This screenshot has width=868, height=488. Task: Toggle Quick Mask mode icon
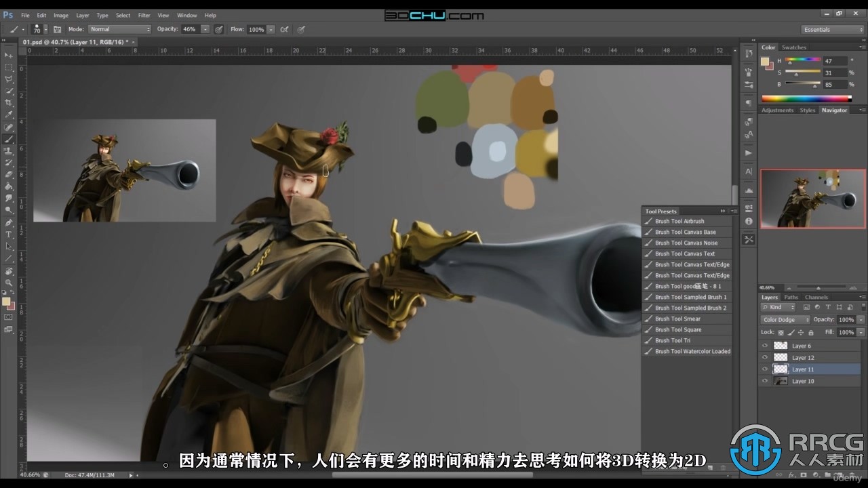pos(9,317)
